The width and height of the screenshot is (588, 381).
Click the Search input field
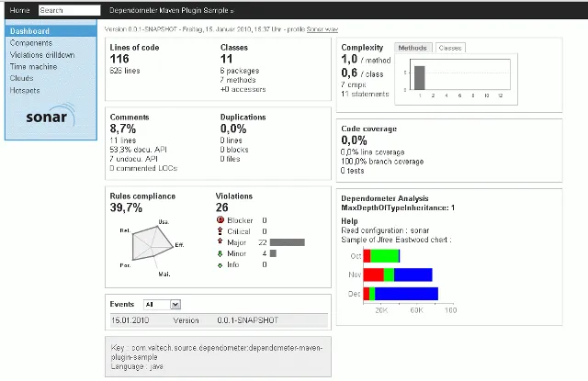click(x=68, y=10)
